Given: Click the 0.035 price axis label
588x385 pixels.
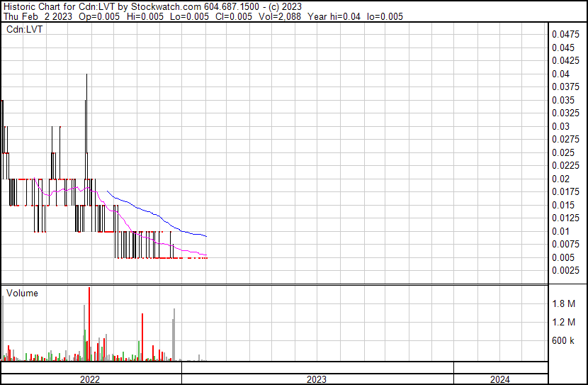Looking at the screenshot, I should pos(563,100).
